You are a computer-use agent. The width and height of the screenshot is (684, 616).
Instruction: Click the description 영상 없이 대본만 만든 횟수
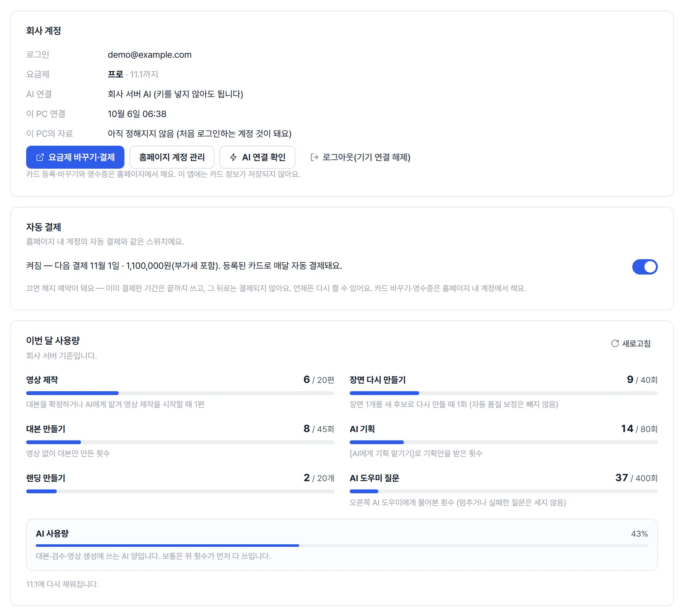tap(68, 453)
